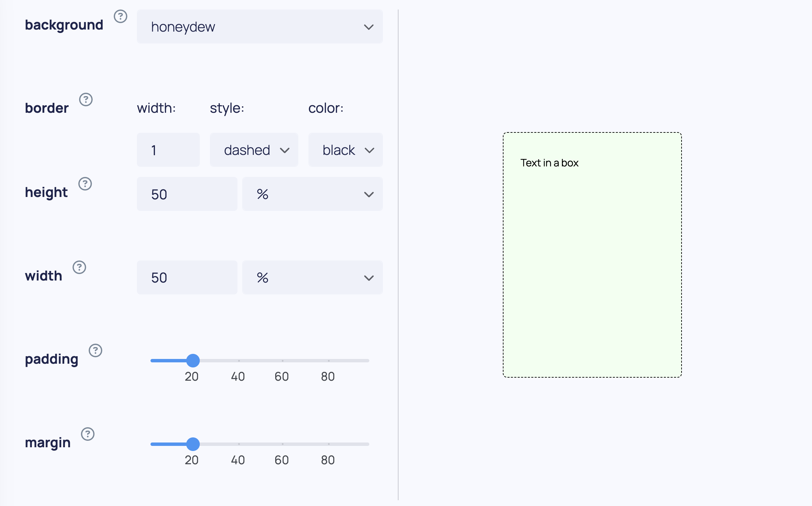Click the border property help icon

(86, 100)
